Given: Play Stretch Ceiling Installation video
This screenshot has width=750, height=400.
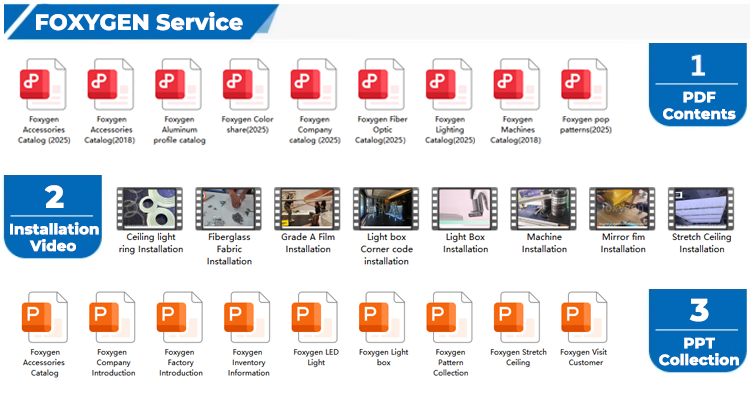Looking at the screenshot, I should click(x=701, y=208).
